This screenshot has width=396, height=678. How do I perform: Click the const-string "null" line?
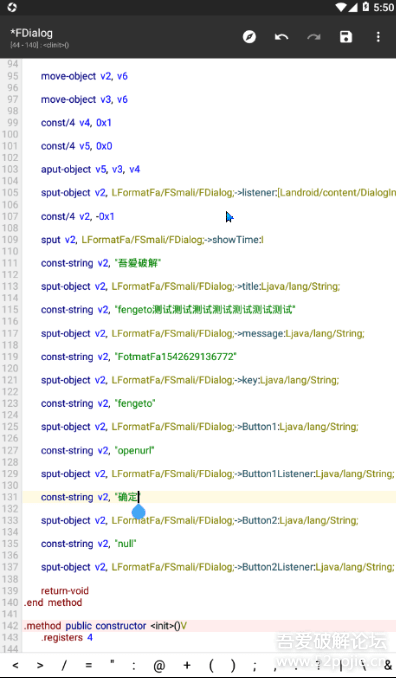coord(89,544)
